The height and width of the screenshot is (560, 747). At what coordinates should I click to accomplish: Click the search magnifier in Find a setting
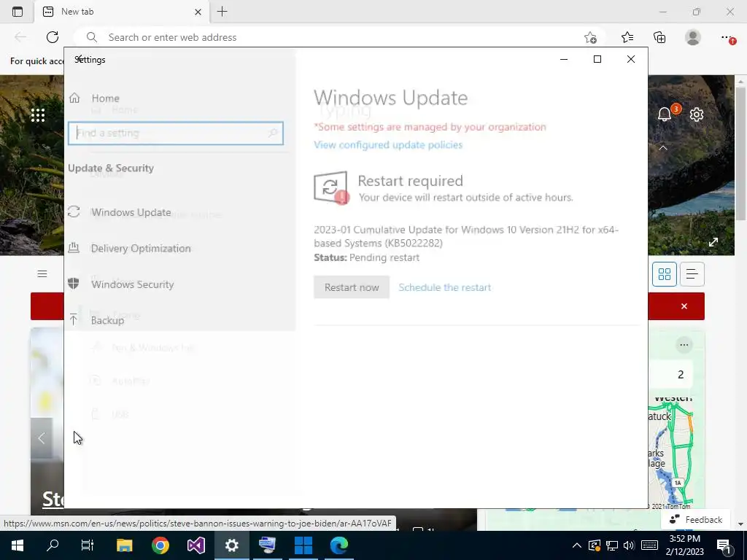coord(273,133)
